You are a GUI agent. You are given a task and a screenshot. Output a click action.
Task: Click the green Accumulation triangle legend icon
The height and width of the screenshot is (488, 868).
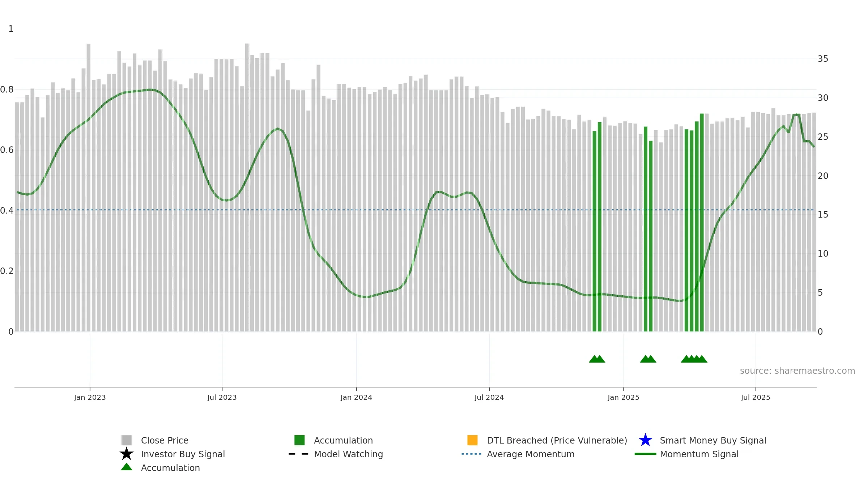click(126, 467)
